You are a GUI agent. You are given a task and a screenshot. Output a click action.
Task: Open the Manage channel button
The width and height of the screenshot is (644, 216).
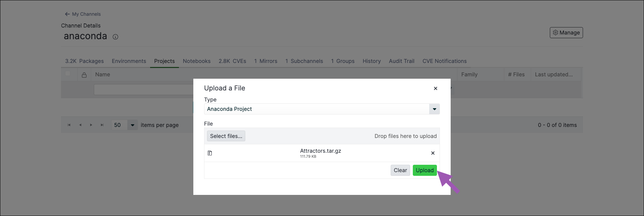(566, 32)
